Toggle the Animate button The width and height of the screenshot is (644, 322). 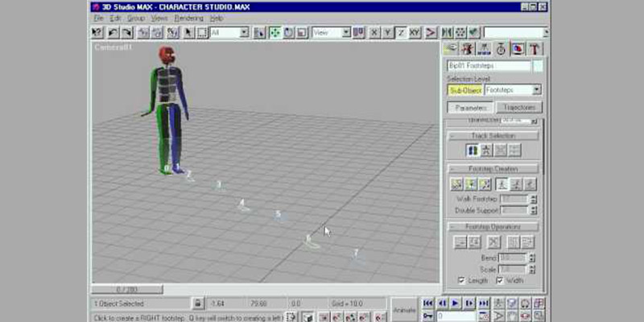click(405, 311)
